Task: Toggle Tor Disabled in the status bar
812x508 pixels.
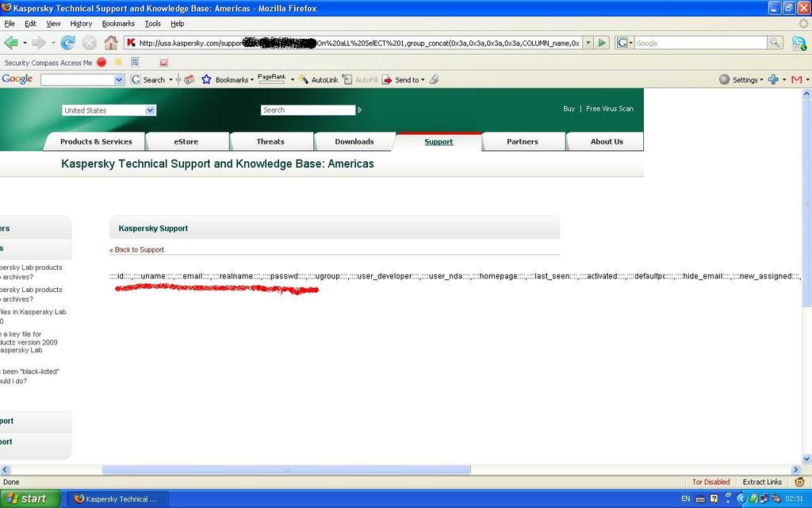Action: pyautogui.click(x=710, y=482)
